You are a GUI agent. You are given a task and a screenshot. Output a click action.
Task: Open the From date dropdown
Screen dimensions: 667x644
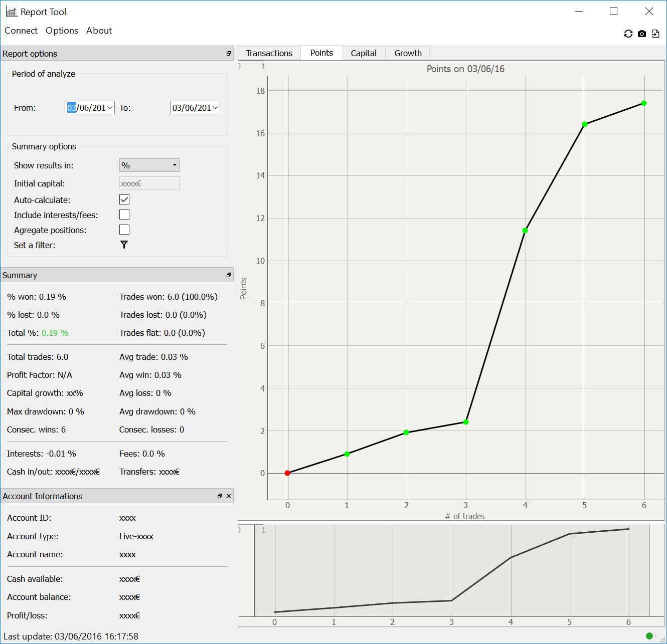[x=110, y=108]
